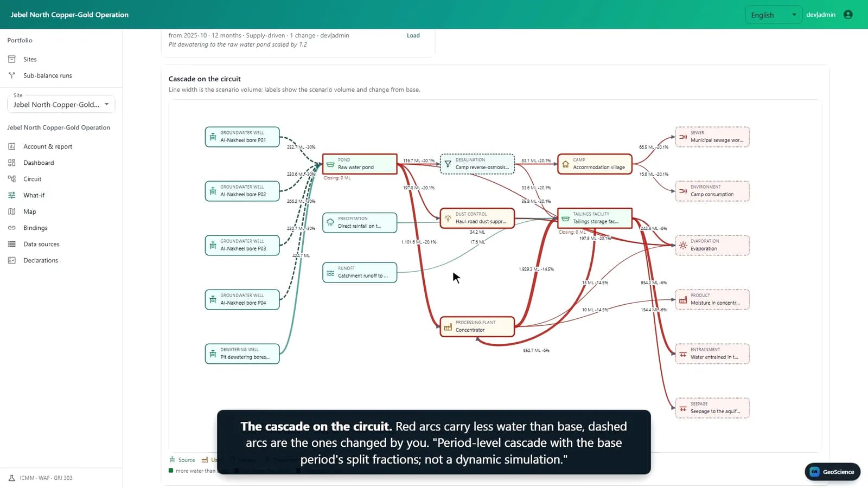Open the Dashboard grid icon
Screen dimensions: 868x488
[12, 163]
